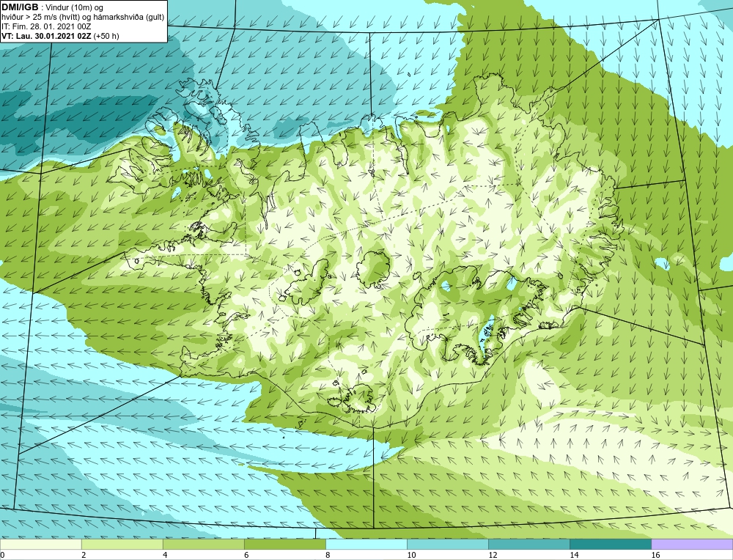733x560 pixels.
Task: Click the "IT: Fim. 28. 01. 2021 00Z" line
Action: [x=46, y=26]
